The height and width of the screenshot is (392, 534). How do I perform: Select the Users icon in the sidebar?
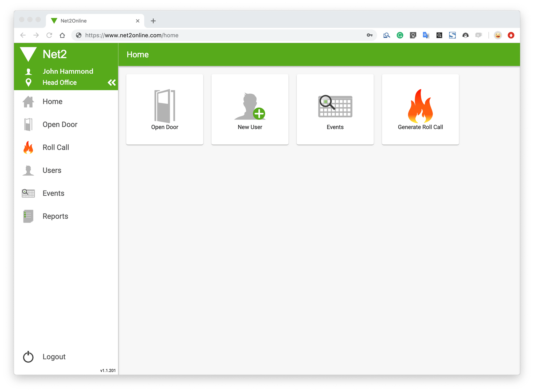point(28,170)
